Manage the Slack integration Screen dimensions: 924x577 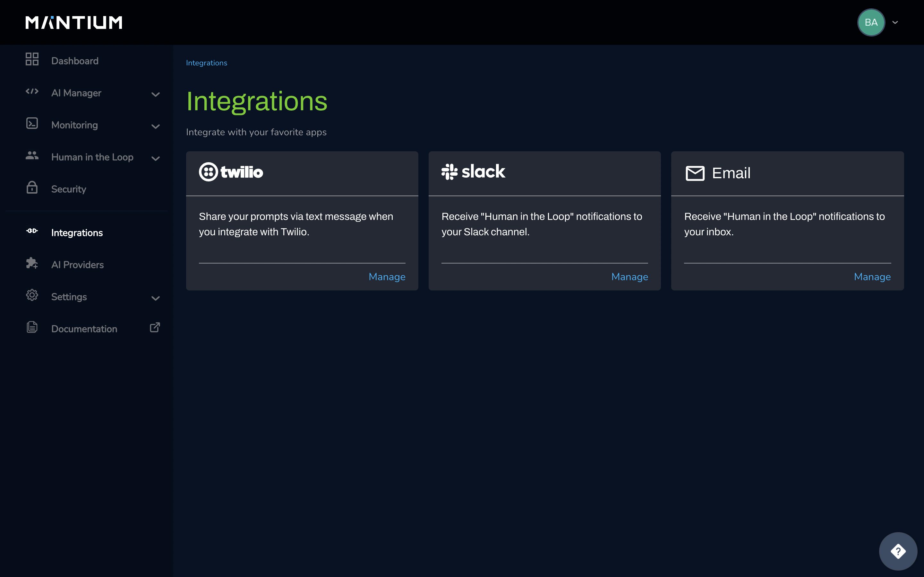[629, 277]
